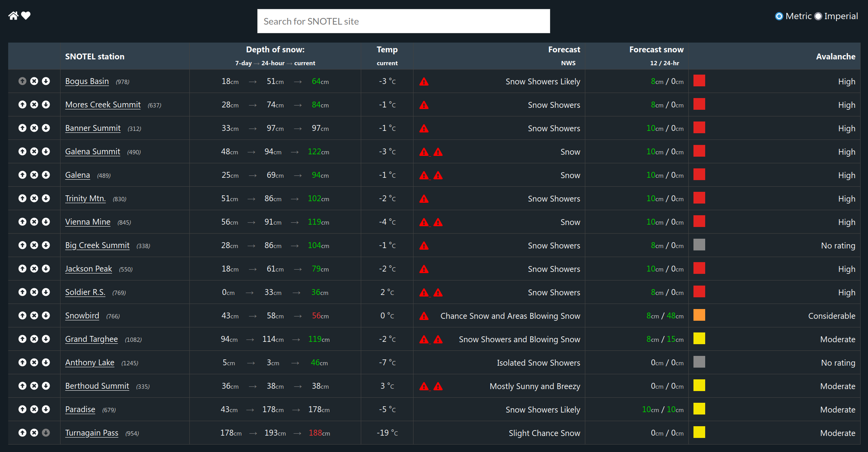The image size is (868, 452).
Task: Click the SNOTEL station column header
Action: point(95,57)
